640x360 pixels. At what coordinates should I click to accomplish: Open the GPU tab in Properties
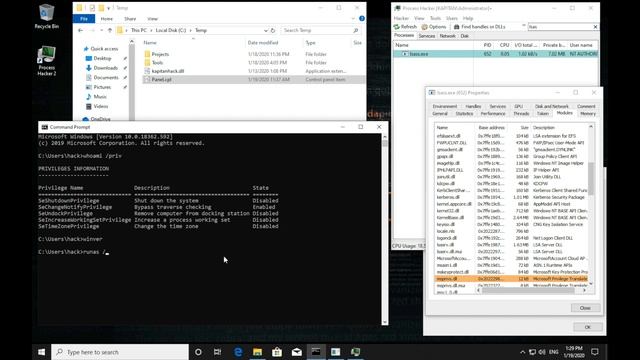[x=518, y=106]
